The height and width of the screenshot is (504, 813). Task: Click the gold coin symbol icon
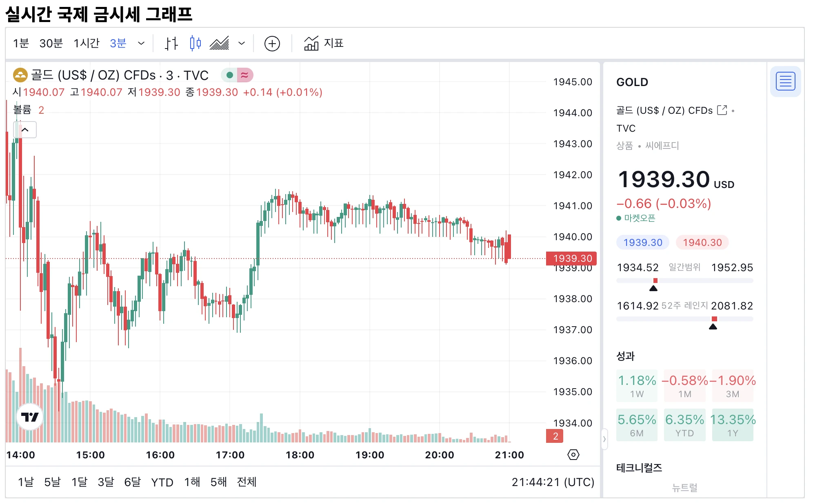pos(20,75)
